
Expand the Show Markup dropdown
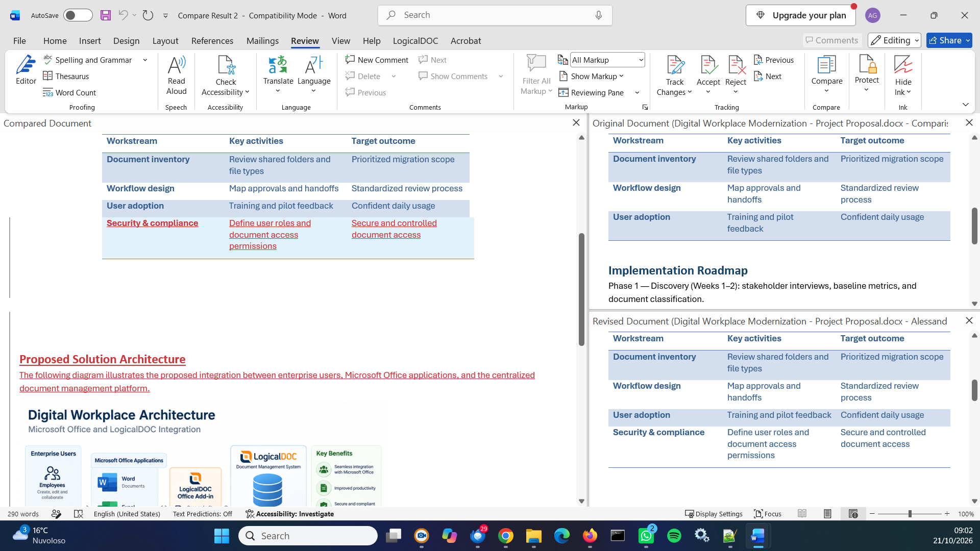pyautogui.click(x=592, y=76)
